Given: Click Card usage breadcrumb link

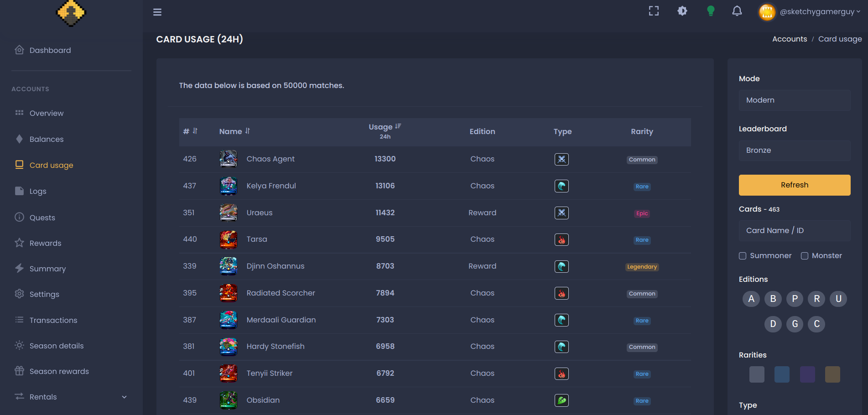Looking at the screenshot, I should [x=840, y=39].
